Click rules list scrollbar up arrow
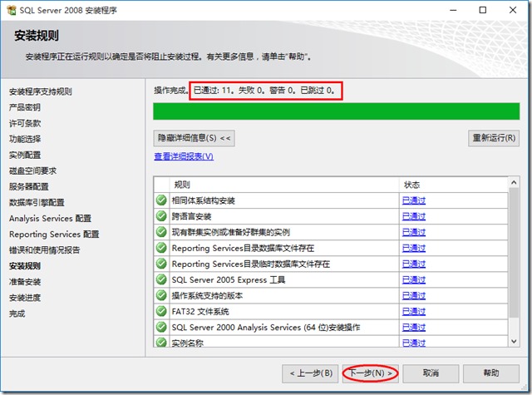Viewport: 532px width, 395px height. pos(514,183)
